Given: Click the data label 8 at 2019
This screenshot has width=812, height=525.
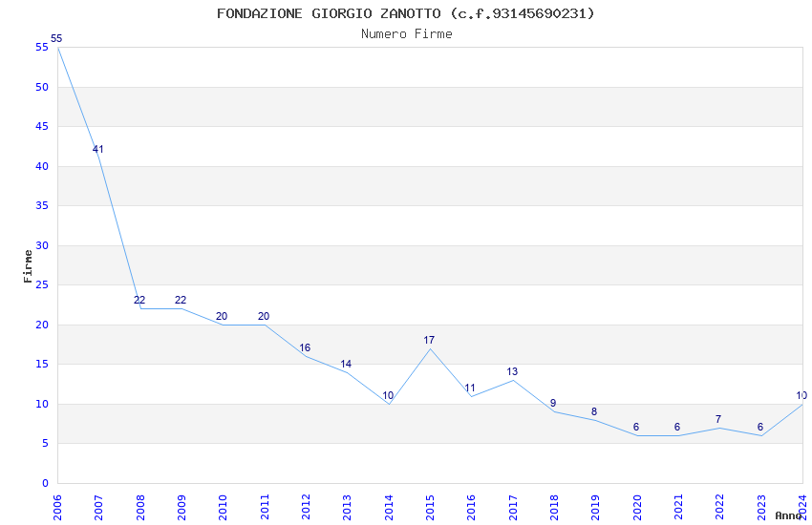Looking at the screenshot, I should (x=594, y=411).
